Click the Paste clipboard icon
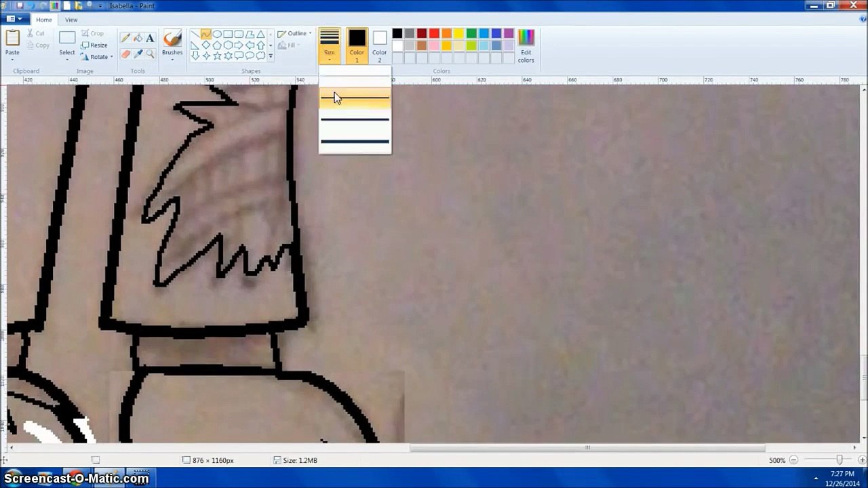 (12, 39)
